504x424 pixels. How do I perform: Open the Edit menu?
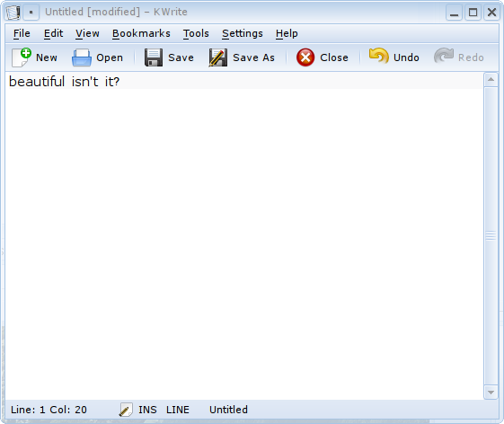[53, 33]
